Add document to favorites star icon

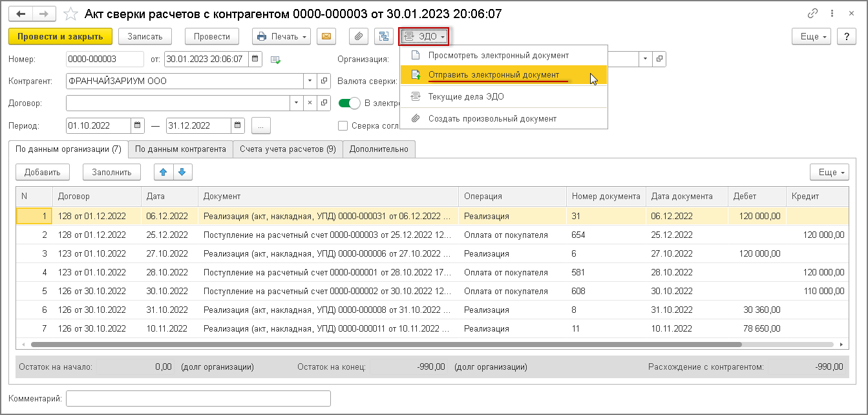point(71,14)
